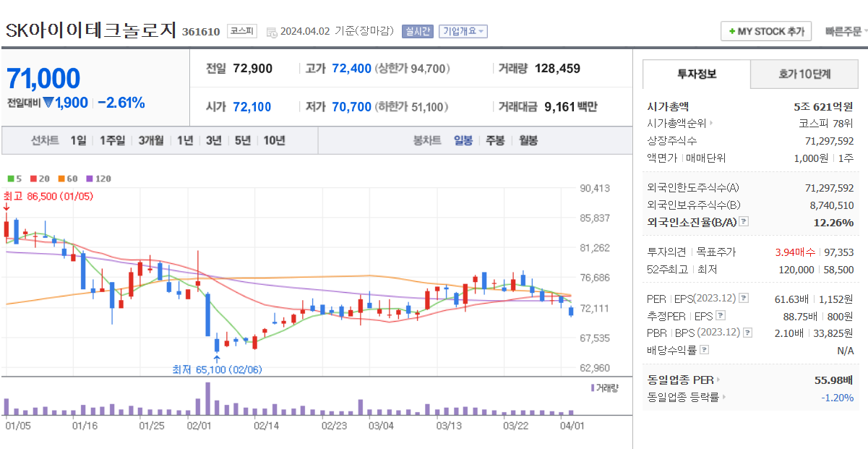Click the 거래량 value 128,459
868x449 pixels.
click(x=558, y=69)
